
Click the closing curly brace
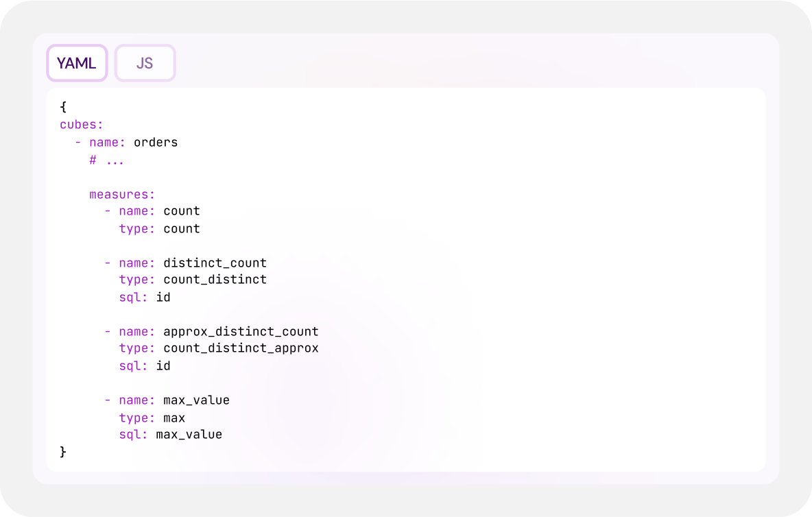point(63,452)
